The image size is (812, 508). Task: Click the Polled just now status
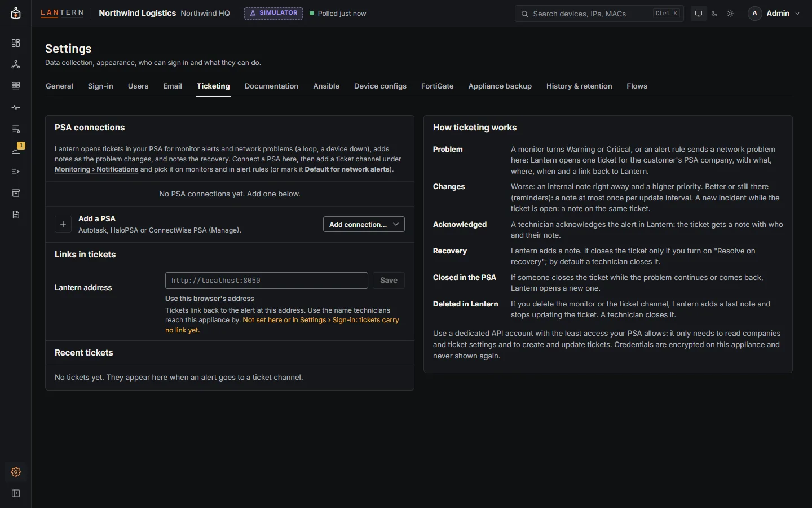[338, 14]
